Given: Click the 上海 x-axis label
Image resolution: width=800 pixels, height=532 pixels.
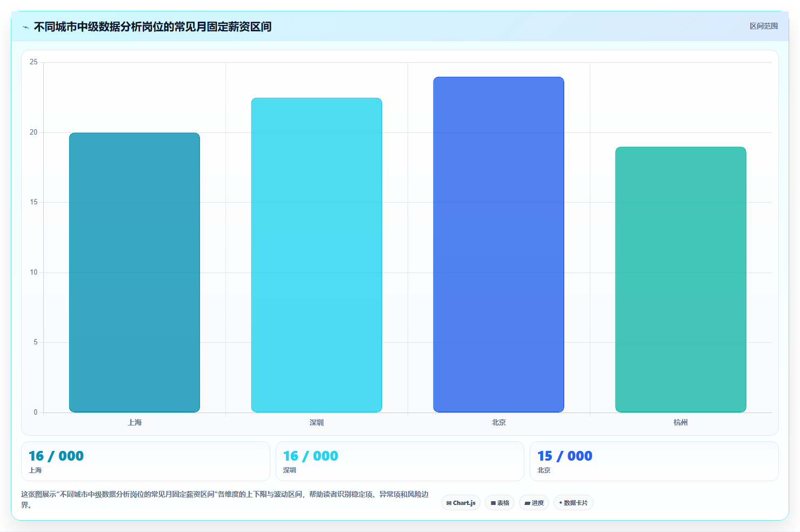Looking at the screenshot, I should pyautogui.click(x=135, y=422).
